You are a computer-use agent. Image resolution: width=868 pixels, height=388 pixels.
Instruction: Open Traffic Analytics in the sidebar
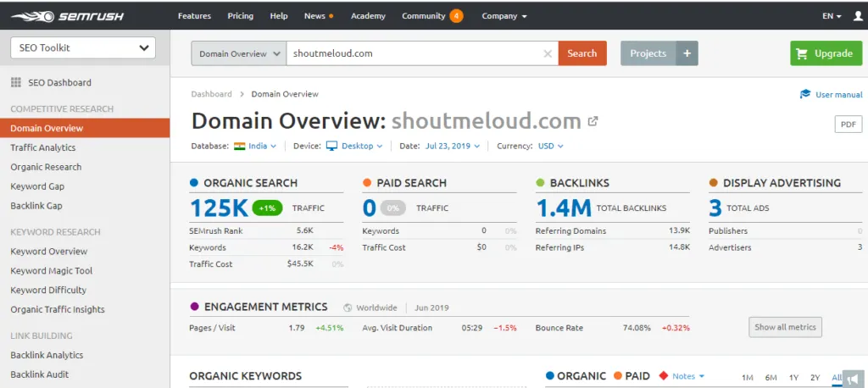point(43,147)
